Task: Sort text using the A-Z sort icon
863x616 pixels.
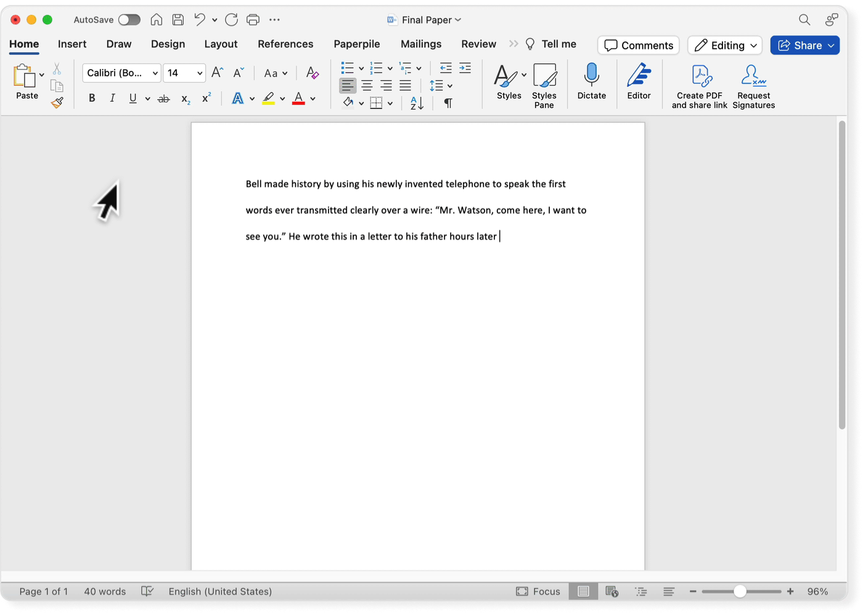Action: (417, 103)
